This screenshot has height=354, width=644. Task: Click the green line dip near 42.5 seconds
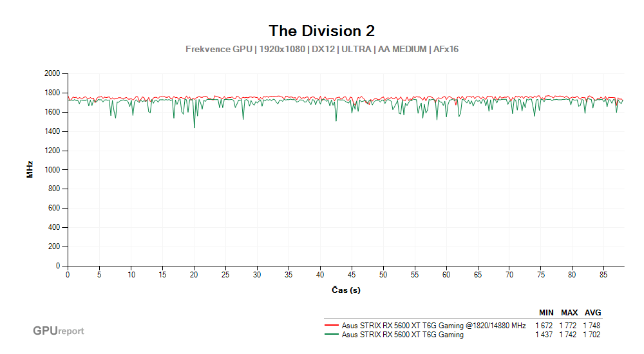click(336, 120)
